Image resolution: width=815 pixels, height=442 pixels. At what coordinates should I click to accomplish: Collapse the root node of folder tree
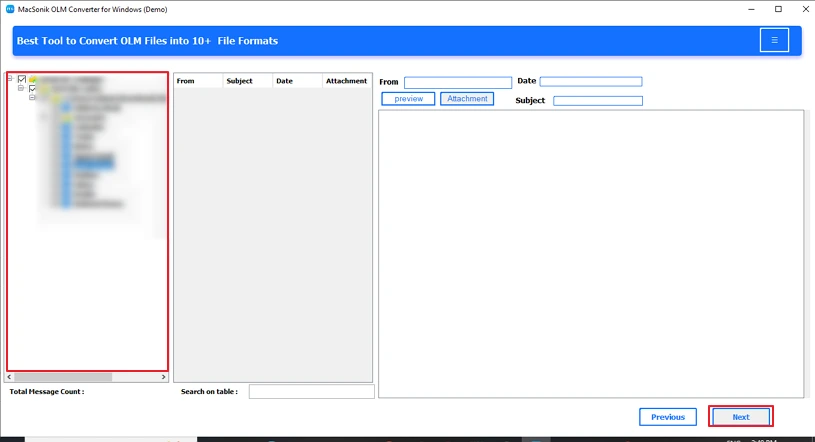point(10,79)
